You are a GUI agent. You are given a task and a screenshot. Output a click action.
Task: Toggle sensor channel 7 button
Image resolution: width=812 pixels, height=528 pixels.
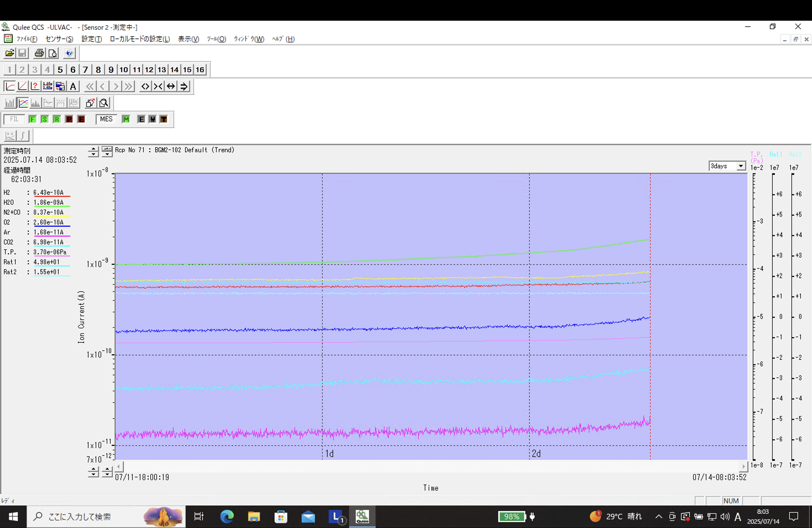coord(85,70)
